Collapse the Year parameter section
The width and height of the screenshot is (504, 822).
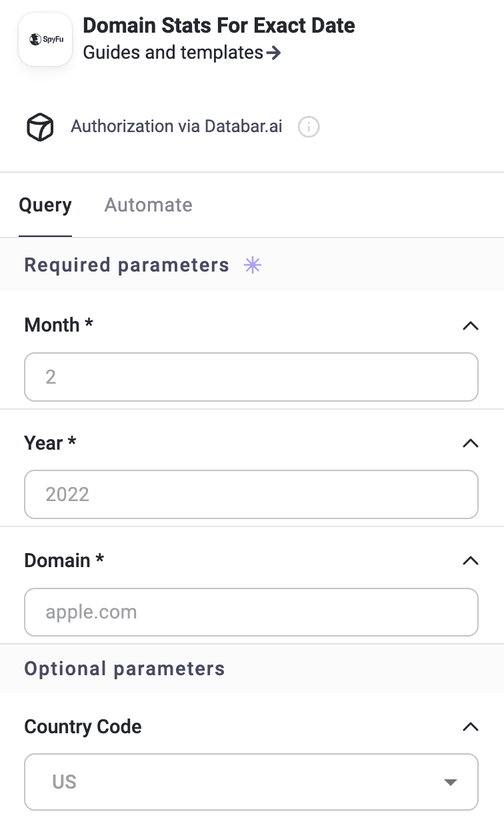click(x=470, y=443)
